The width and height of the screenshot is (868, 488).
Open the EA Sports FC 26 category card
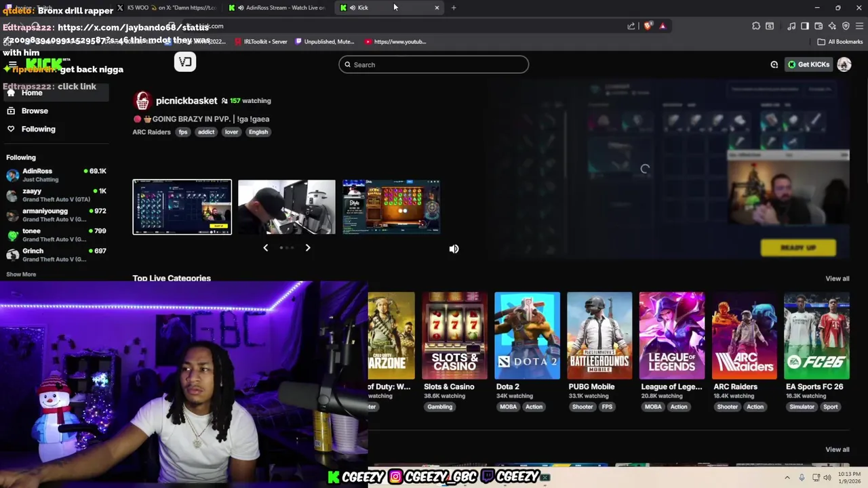[816, 335]
